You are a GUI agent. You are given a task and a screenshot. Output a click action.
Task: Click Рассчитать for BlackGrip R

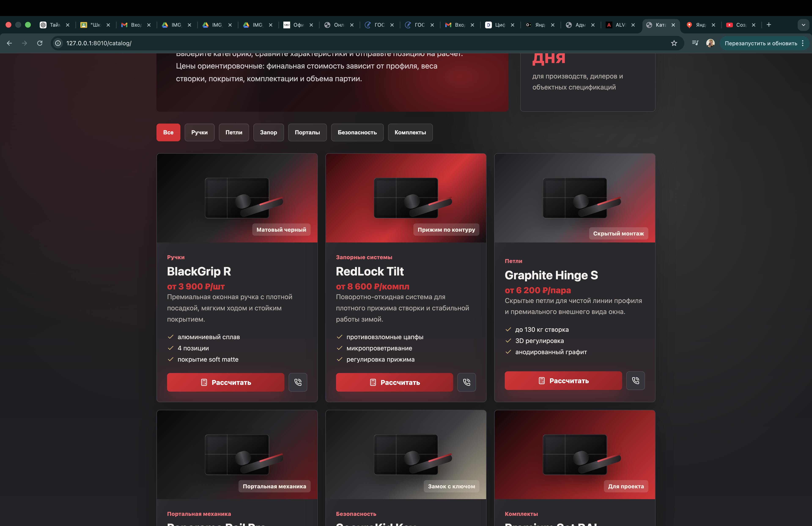tap(225, 382)
